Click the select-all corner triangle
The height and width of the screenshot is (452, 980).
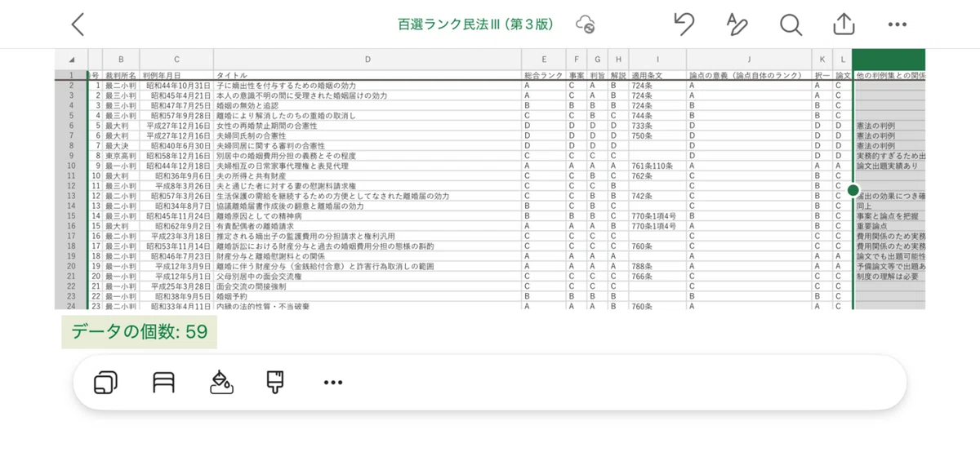tap(72, 60)
